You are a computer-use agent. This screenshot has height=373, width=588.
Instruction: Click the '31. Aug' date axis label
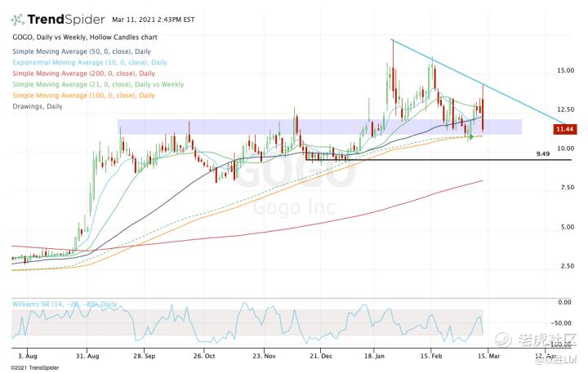point(87,356)
